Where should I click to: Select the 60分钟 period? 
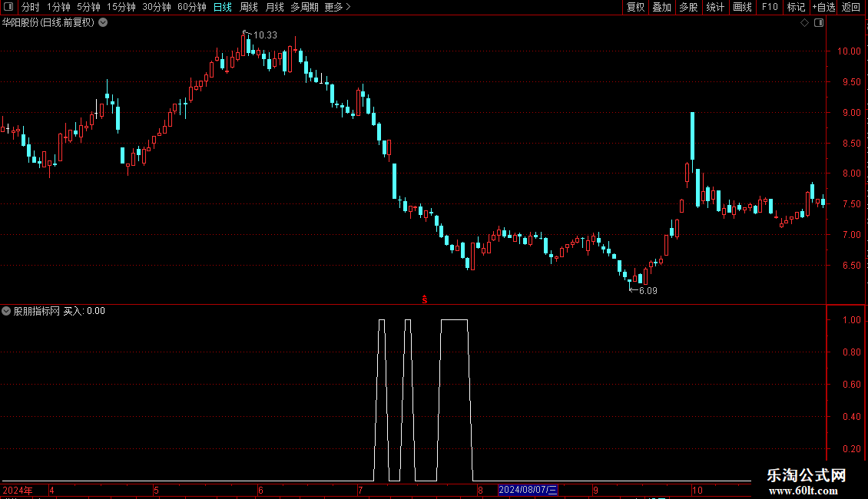pos(191,7)
